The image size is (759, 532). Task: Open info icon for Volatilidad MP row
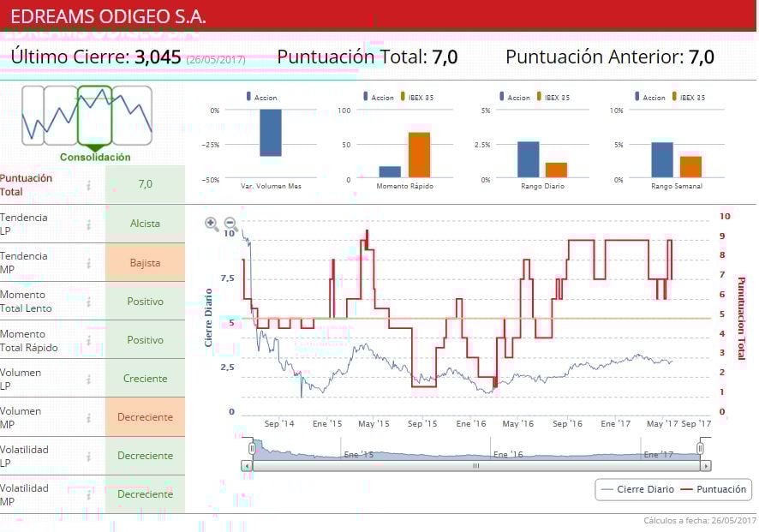(x=88, y=494)
